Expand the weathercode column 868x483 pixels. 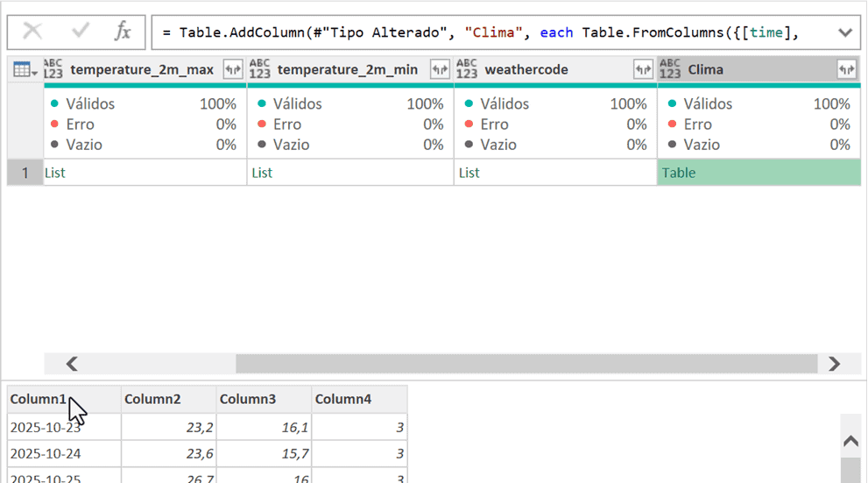[x=643, y=69]
